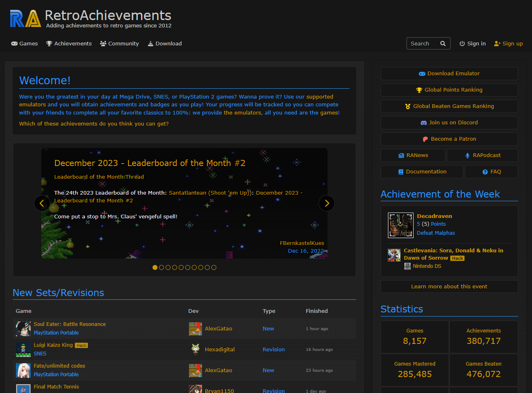Click Sign up

click(508, 44)
